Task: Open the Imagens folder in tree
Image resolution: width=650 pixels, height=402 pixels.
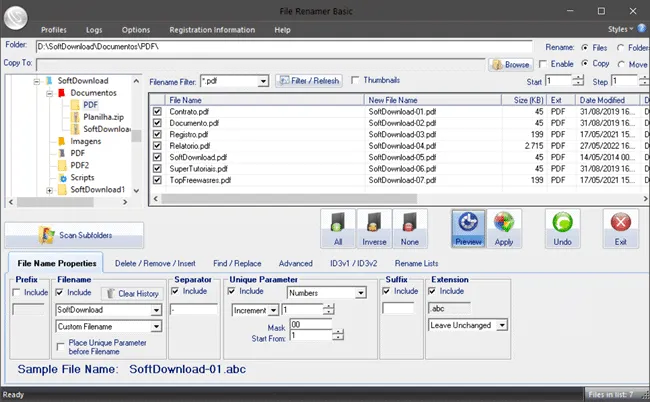Action: tap(85, 141)
